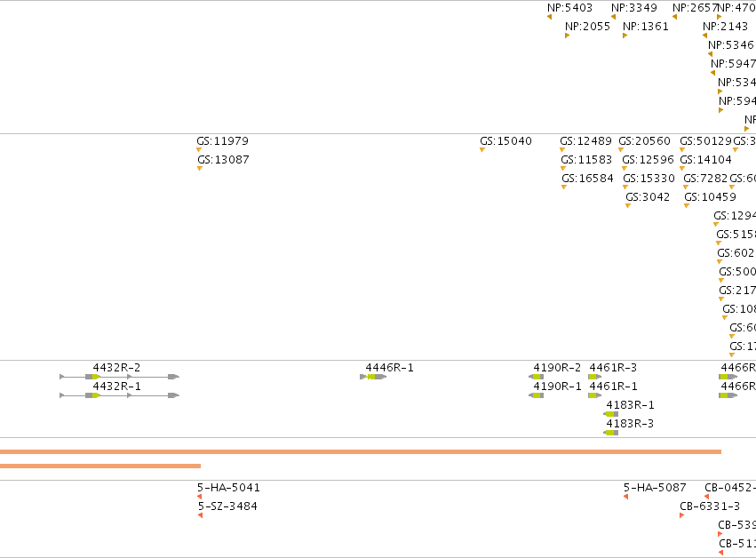Select the 4190R-2 gene glyph
Viewport: 756px width, 558px height.
pyautogui.click(x=537, y=377)
